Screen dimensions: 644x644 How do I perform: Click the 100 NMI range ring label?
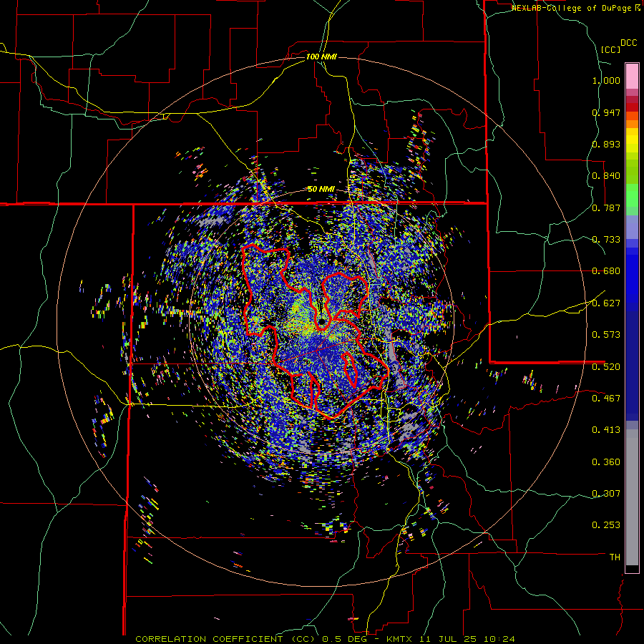321,57
